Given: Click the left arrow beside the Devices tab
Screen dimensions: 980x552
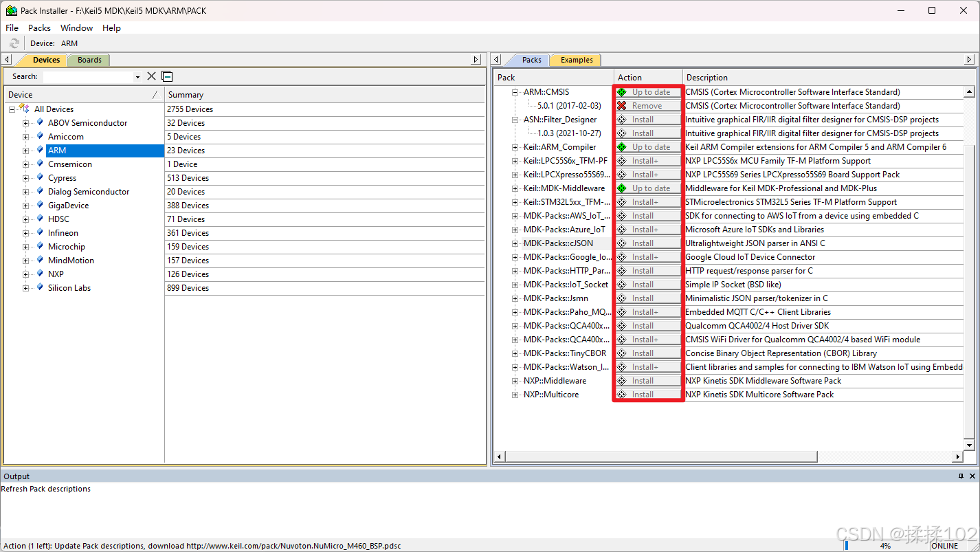Looking at the screenshot, I should point(8,60).
